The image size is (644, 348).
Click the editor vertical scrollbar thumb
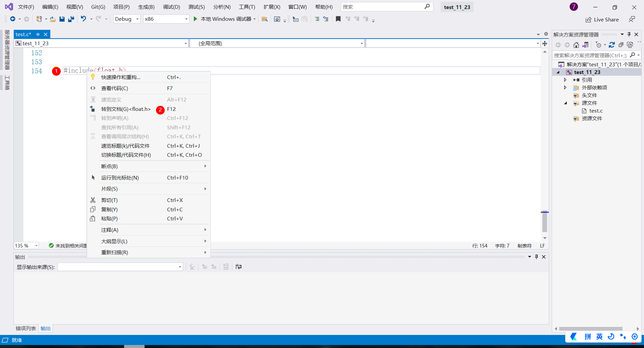(545, 222)
